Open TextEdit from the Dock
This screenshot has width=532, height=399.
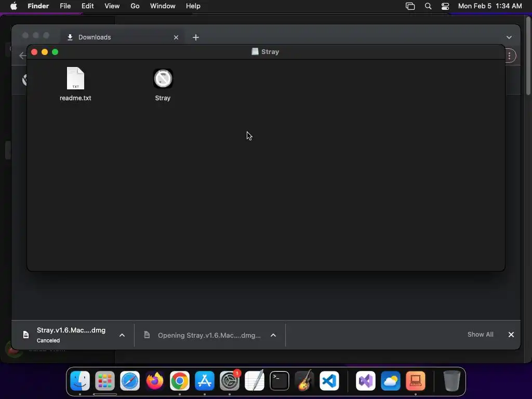[x=255, y=381]
